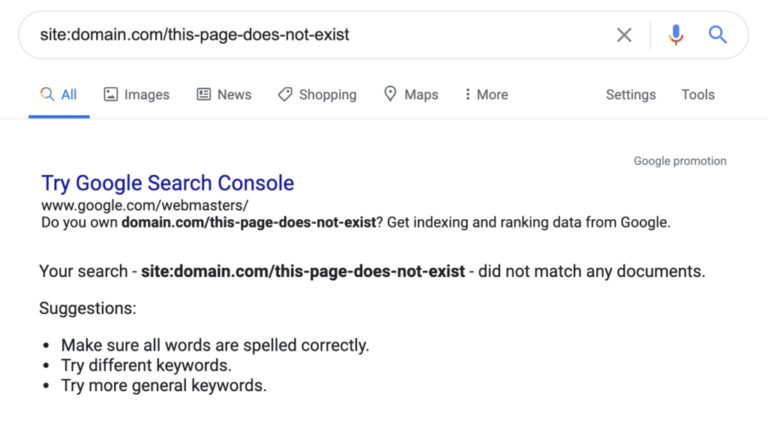Click the location pin icon beside Maps
Viewport: 768px width, 425px height.
pyautogui.click(x=390, y=95)
